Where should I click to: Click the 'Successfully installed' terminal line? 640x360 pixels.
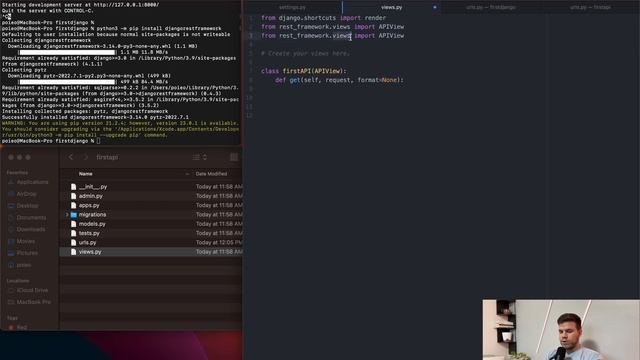[96, 117]
